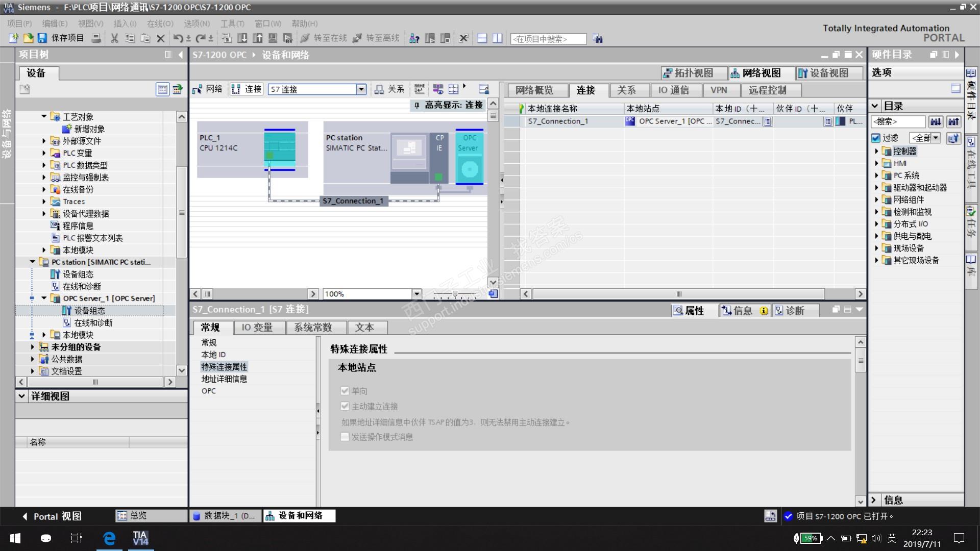
Task: Click the hardware catalog 搜索 search field
Action: [898, 121]
